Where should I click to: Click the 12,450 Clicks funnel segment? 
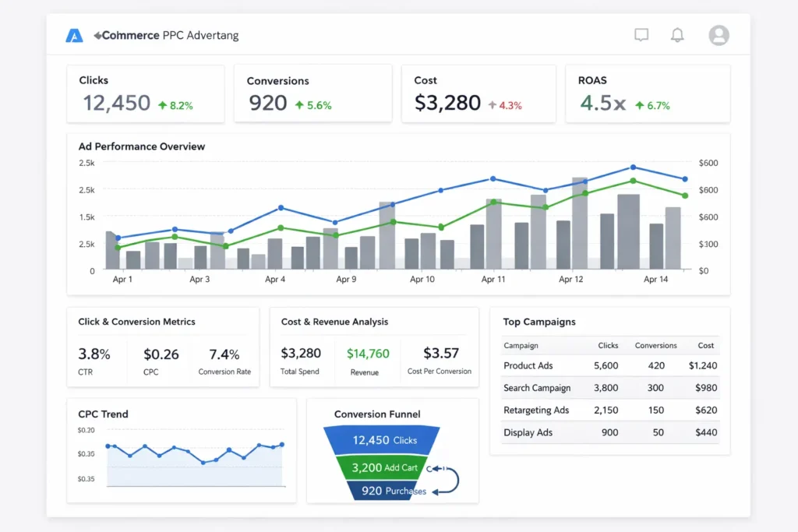pyautogui.click(x=384, y=440)
